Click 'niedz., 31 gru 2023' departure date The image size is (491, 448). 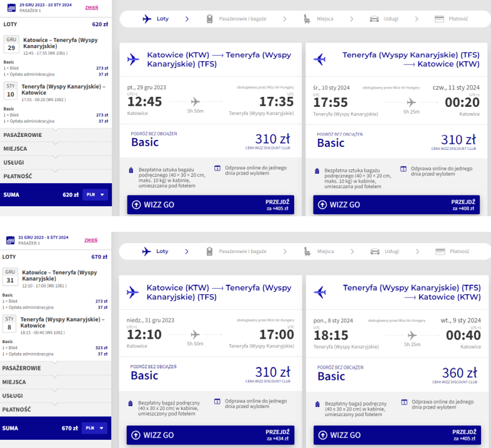click(x=151, y=320)
